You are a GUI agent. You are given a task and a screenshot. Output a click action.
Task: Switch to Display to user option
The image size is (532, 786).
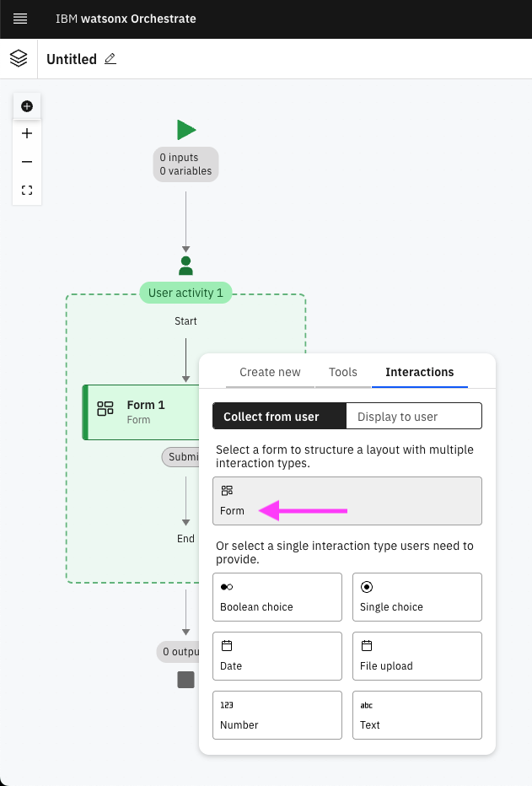413,417
